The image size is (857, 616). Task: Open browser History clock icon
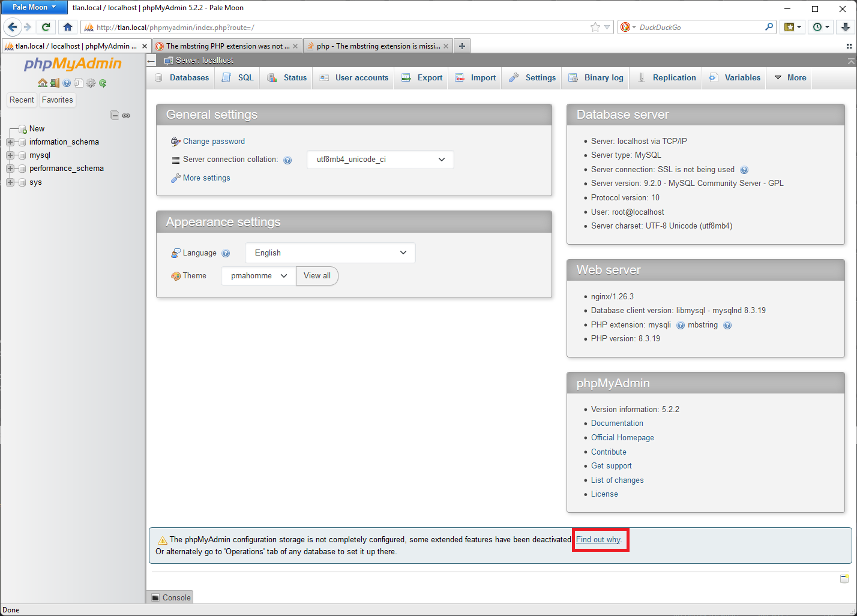click(x=821, y=27)
